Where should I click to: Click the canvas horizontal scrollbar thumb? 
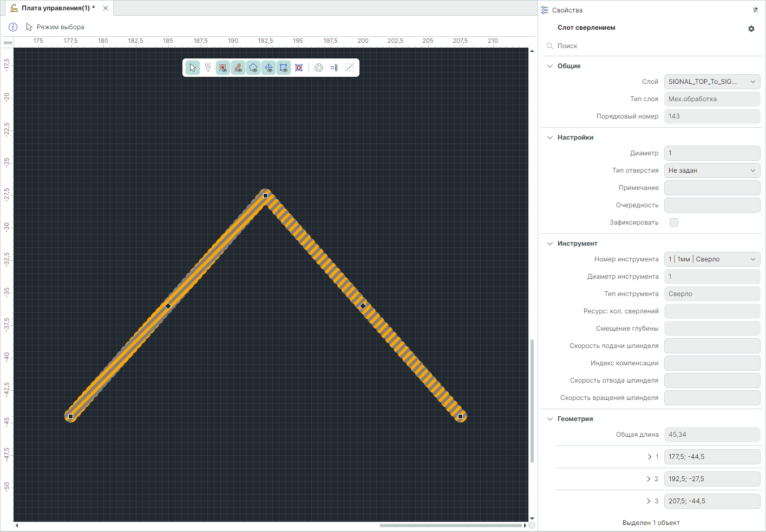pos(451,526)
